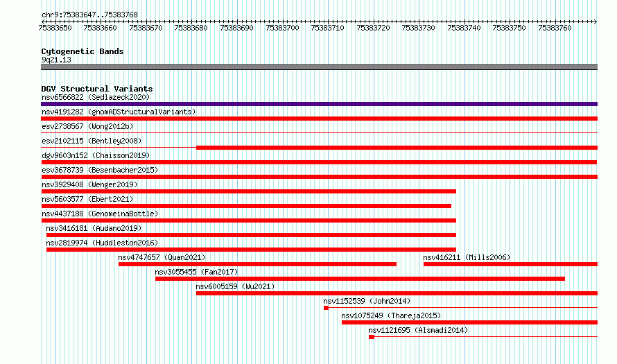Screen dimensions: 617x364
Task: Click the esv2738567 (Wong2012b) label
Action: pos(87,126)
